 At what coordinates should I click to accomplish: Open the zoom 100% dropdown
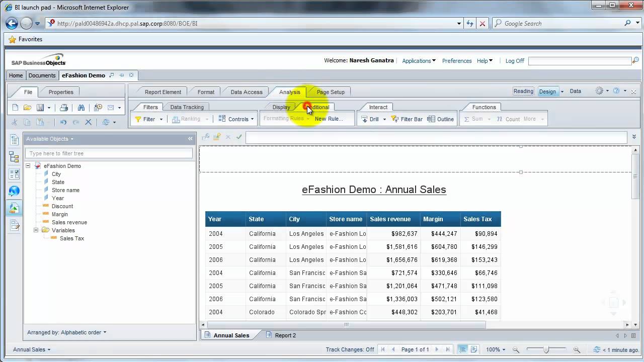pos(496,349)
